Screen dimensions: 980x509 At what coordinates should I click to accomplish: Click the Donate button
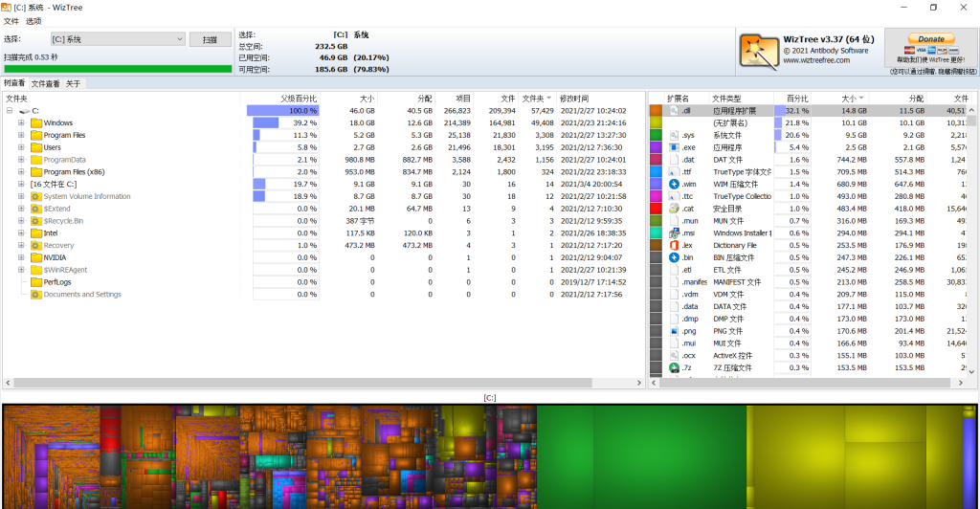931,38
